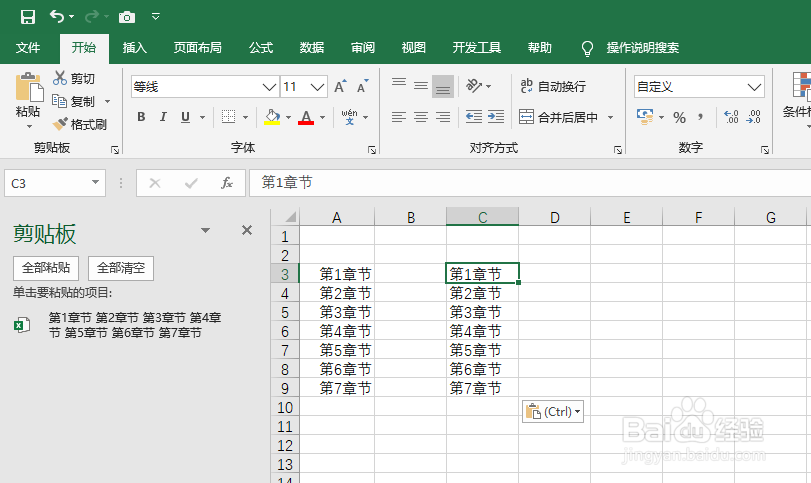Open the 帮助 tab
This screenshot has width=811, height=483.
click(x=539, y=48)
